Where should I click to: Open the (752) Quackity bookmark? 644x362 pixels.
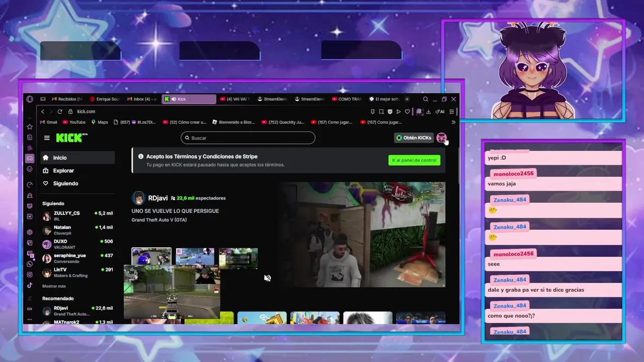[x=283, y=122]
